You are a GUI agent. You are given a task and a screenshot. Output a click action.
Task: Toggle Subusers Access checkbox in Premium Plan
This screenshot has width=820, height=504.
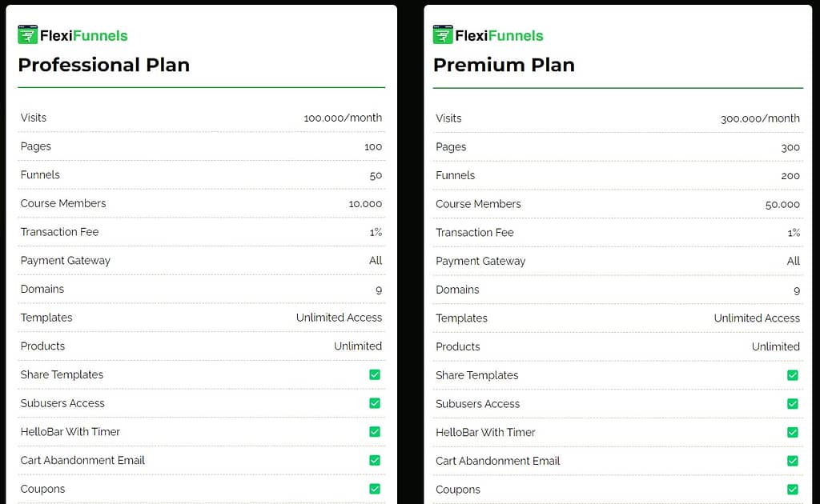793,404
